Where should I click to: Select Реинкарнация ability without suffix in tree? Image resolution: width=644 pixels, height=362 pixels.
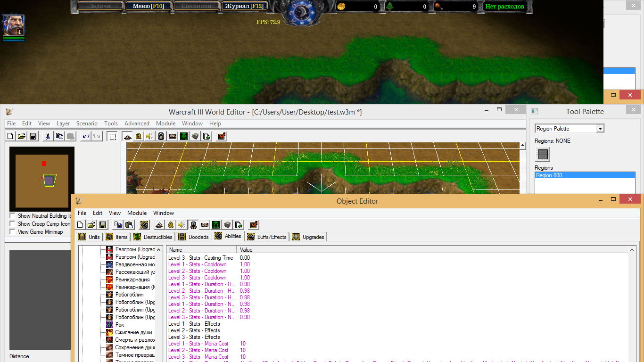(x=132, y=280)
